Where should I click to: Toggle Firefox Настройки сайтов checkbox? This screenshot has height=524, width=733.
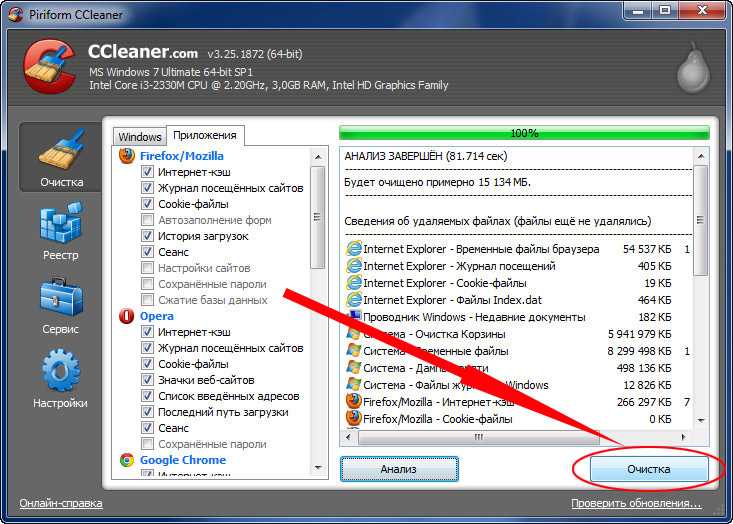[147, 268]
